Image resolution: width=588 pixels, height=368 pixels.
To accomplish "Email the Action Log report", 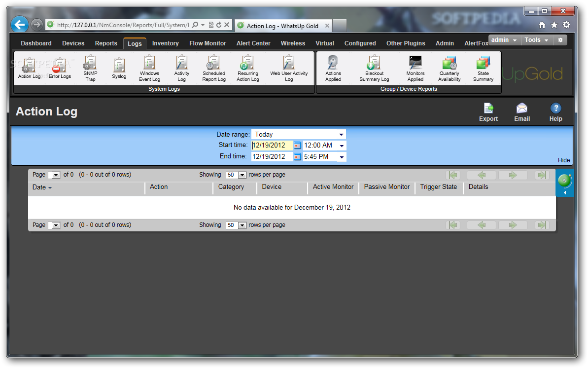I will click(x=521, y=112).
